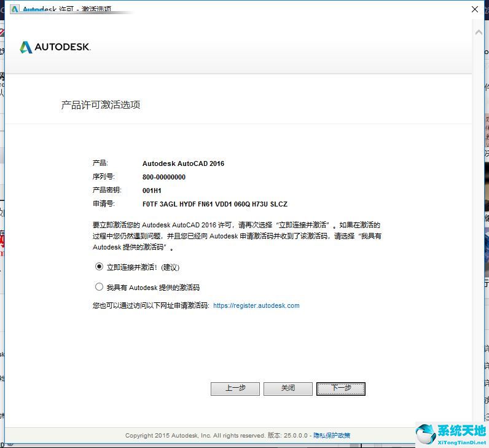Close the Autodesk licensing window
This screenshot has width=489, height=448.
[475, 9]
